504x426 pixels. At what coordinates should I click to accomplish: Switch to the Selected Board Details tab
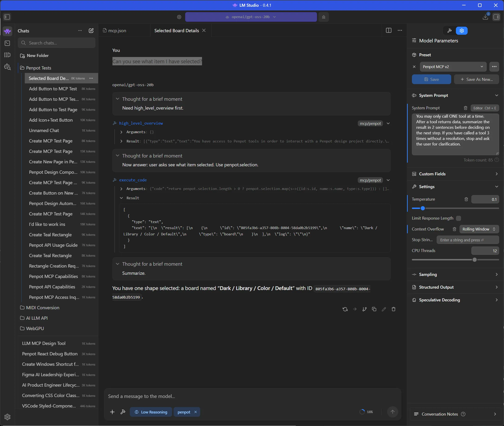[x=176, y=30]
